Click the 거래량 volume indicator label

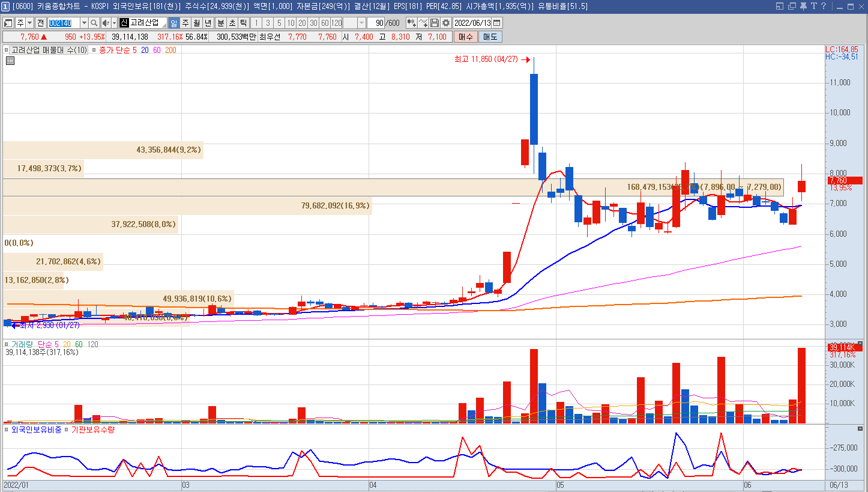[23, 344]
